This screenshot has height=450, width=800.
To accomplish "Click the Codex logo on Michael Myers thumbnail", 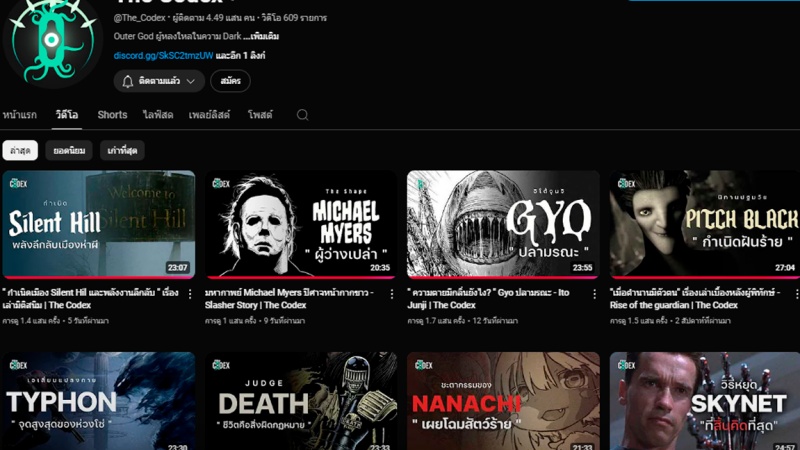I will coord(220,184).
